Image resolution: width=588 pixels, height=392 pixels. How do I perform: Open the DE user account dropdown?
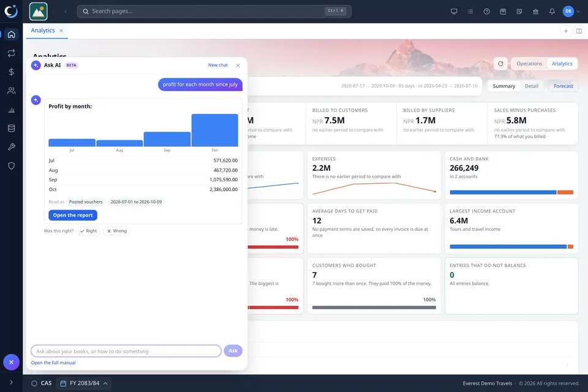coord(571,11)
